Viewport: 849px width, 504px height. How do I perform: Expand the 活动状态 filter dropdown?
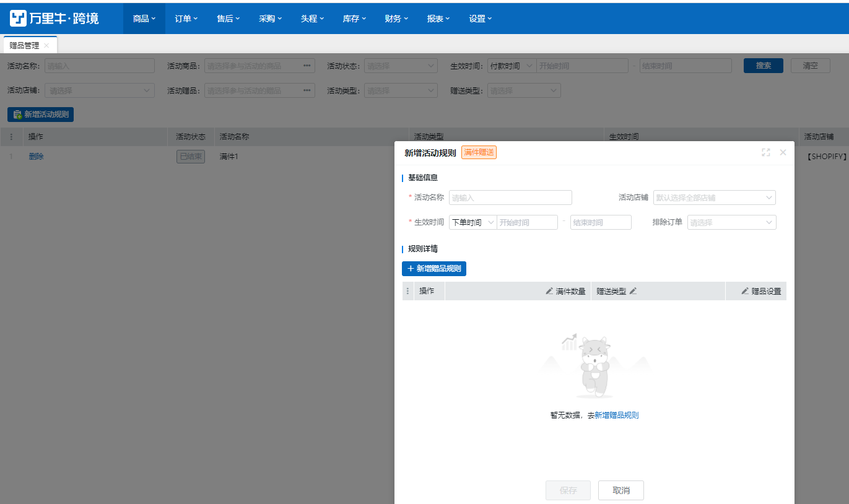(401, 66)
